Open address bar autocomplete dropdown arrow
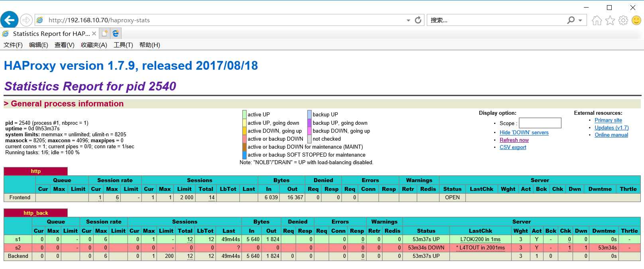 [408, 20]
